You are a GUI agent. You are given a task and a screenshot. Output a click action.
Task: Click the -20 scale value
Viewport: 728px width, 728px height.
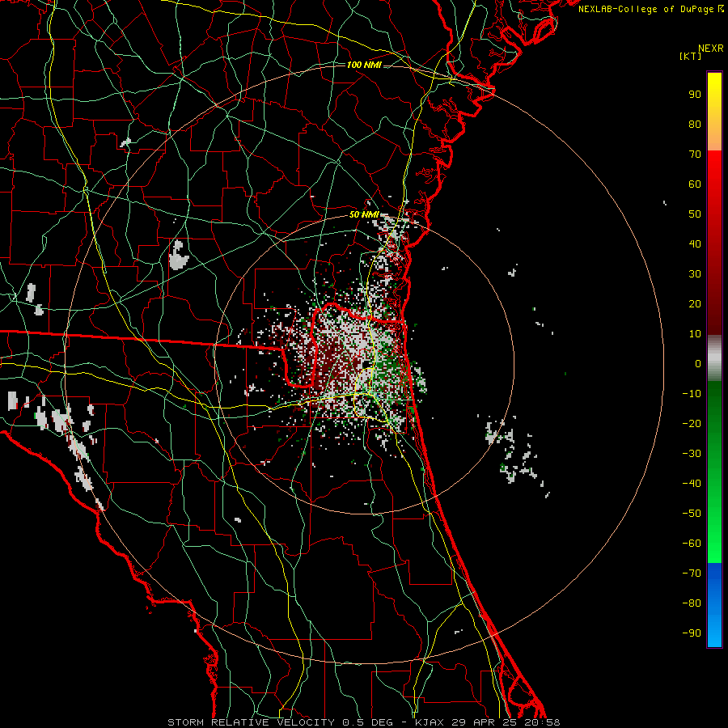tap(692, 423)
